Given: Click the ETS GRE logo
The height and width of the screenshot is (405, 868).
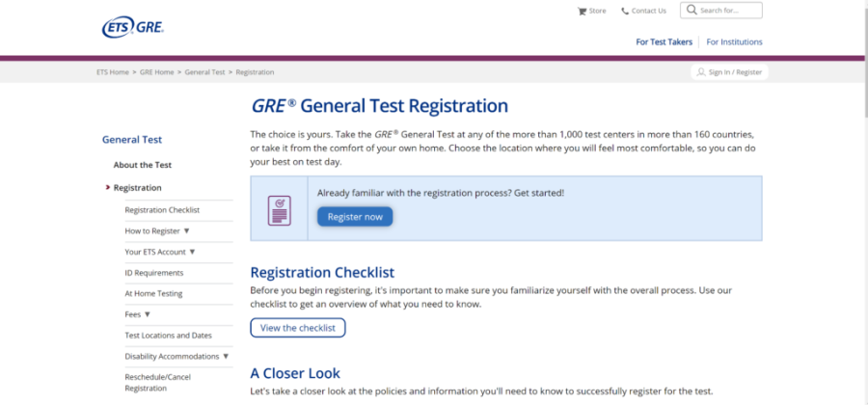Looking at the screenshot, I should point(133,28).
